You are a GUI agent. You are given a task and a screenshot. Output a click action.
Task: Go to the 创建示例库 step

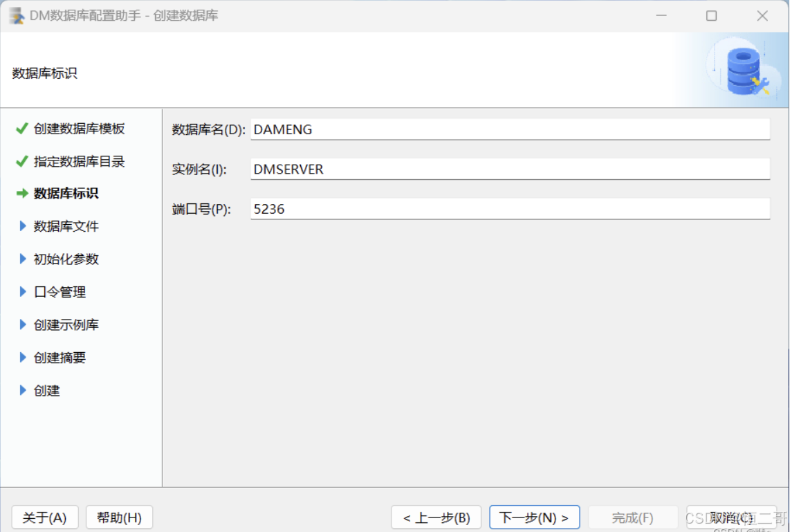66,325
